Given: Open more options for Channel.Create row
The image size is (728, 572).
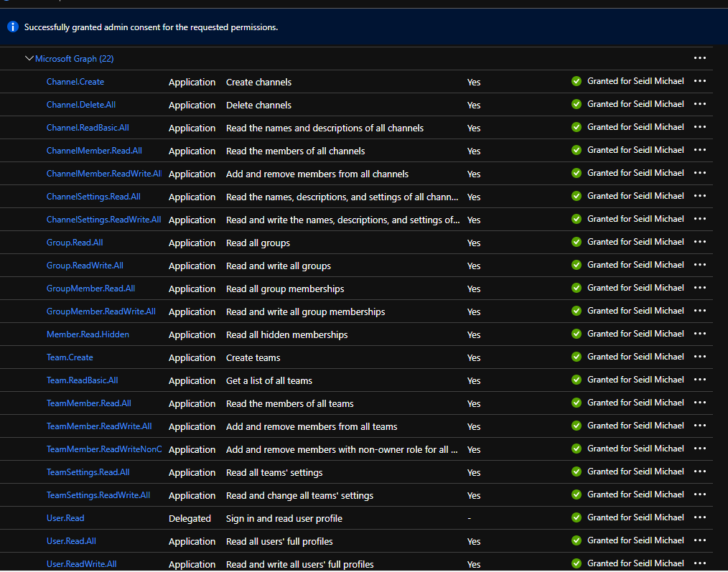Looking at the screenshot, I should [x=700, y=81].
